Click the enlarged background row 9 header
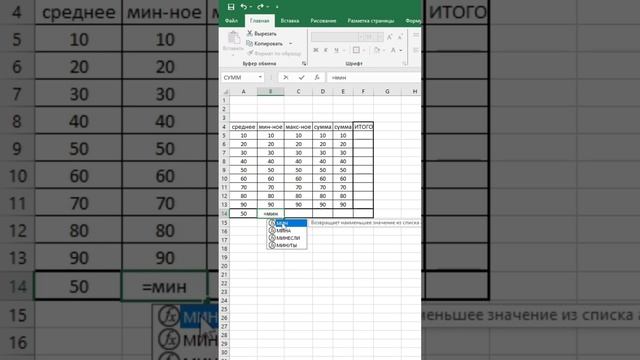 pyautogui.click(x=17, y=149)
